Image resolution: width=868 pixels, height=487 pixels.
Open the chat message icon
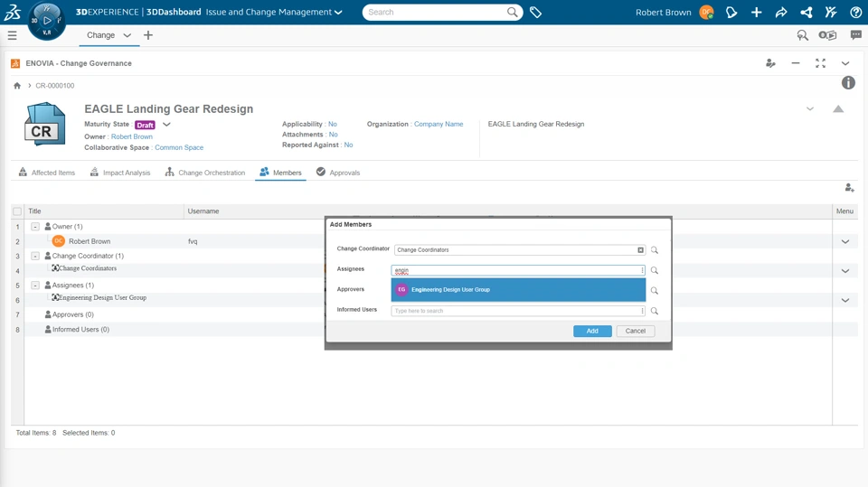(856, 35)
